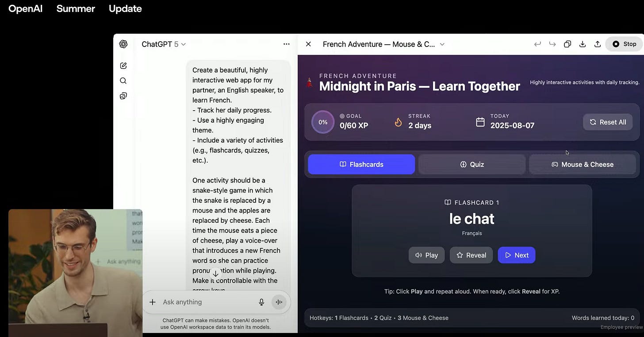Click the canvas share upload icon

[598, 44]
